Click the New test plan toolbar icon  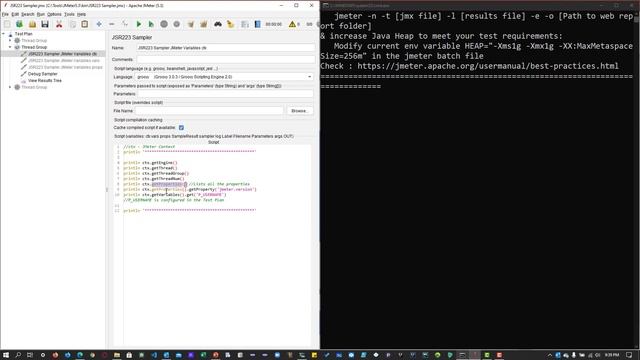[x=7, y=24]
